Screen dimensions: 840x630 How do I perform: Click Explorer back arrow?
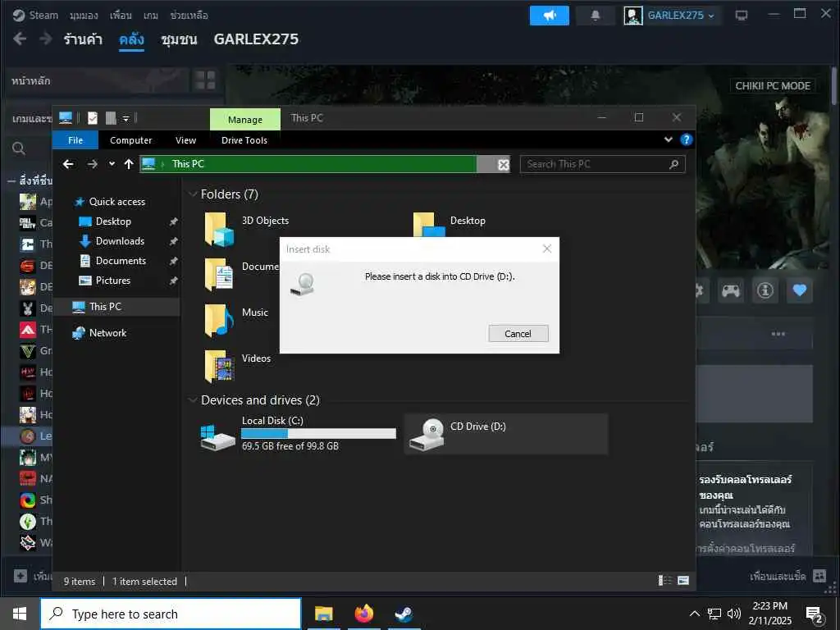click(x=68, y=164)
